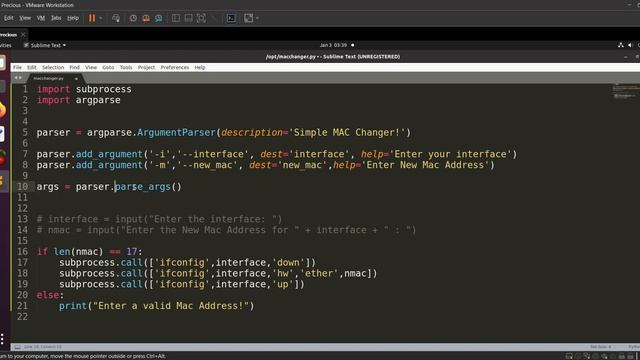Click the thumbnail bar view icon in VMware toolbar
Viewport: 640px width, 360px height.
coord(188,18)
